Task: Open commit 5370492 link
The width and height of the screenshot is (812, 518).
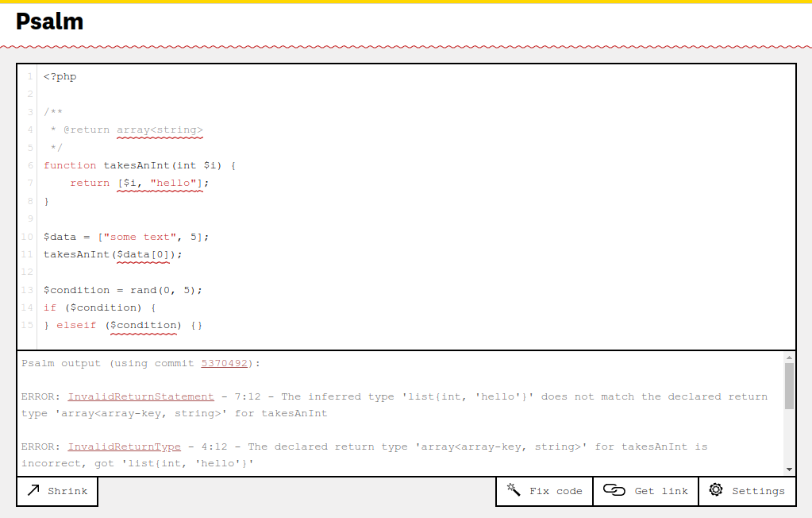Action: [224, 364]
